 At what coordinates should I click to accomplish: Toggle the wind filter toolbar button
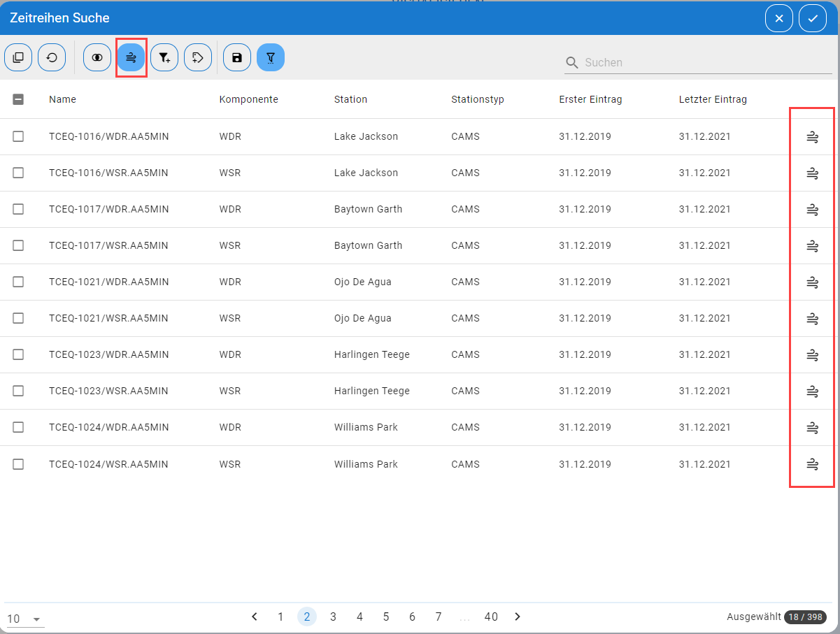pyautogui.click(x=131, y=57)
